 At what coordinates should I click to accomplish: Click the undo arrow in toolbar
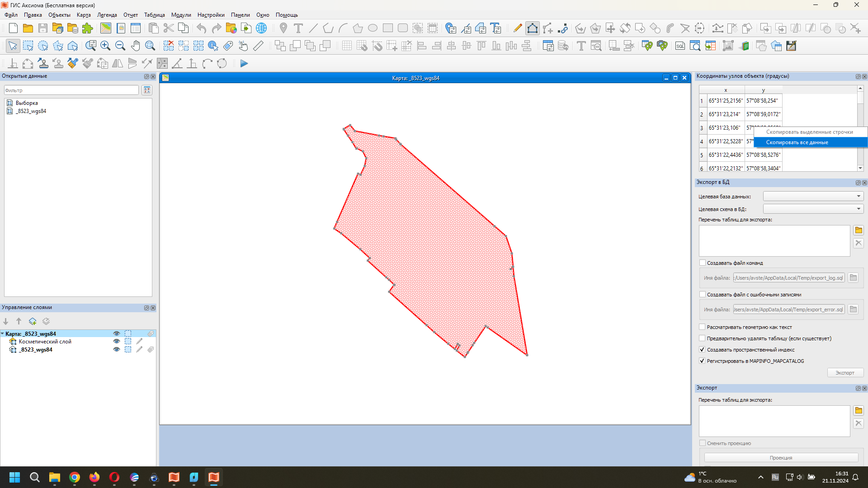tap(201, 28)
